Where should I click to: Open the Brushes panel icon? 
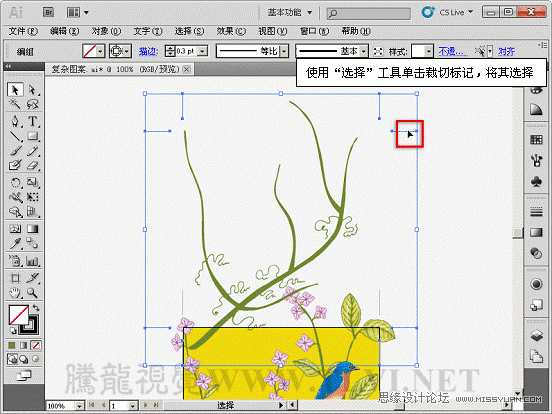coord(536,161)
